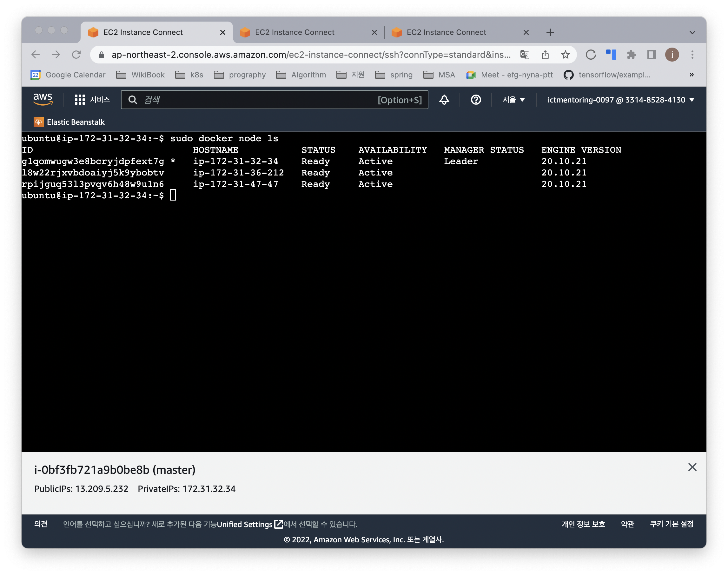Open the Unified Settings link
The width and height of the screenshot is (728, 575).
[x=245, y=524]
